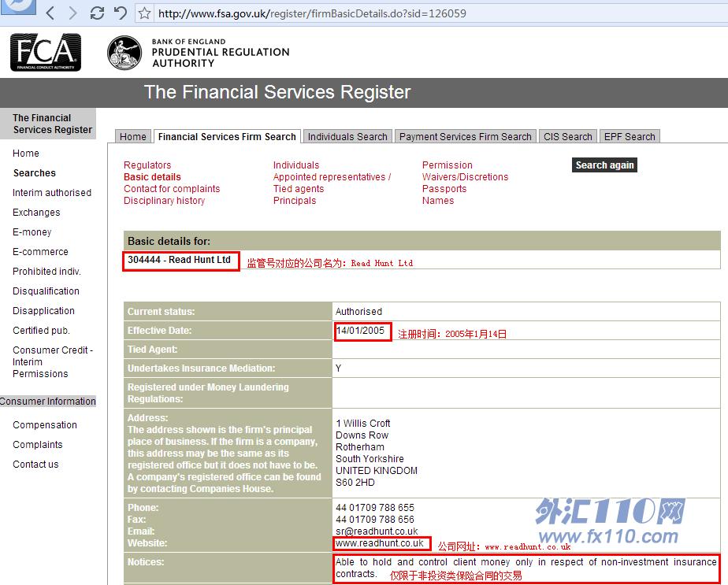Open the Basic details link
Image resolution: width=728 pixels, height=585 pixels.
152,176
